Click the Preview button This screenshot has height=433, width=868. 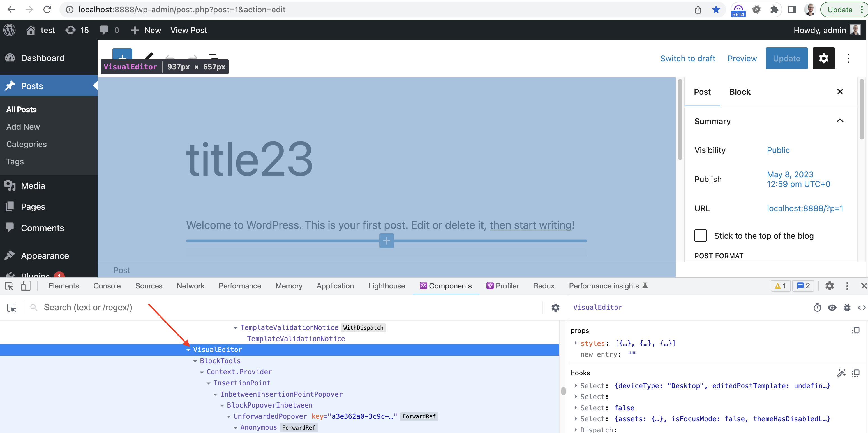[x=742, y=58]
